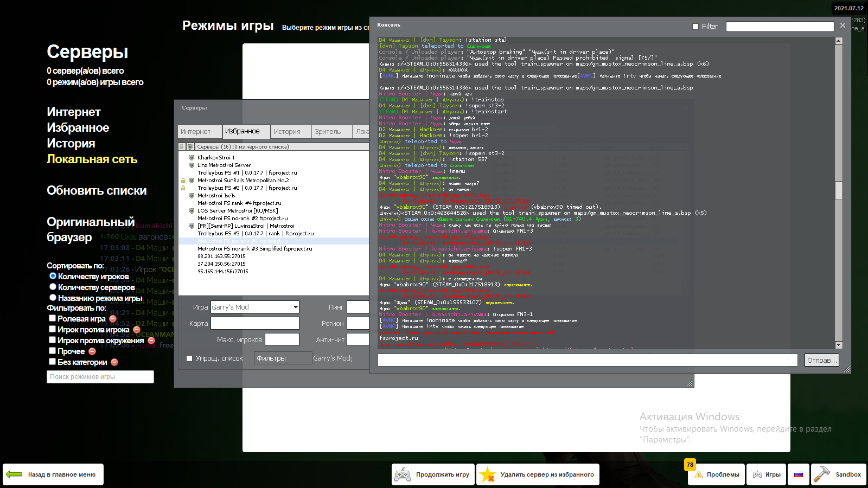868x488 pixels.
Task: Click the Поиск режимов игры search field
Action: point(100,377)
